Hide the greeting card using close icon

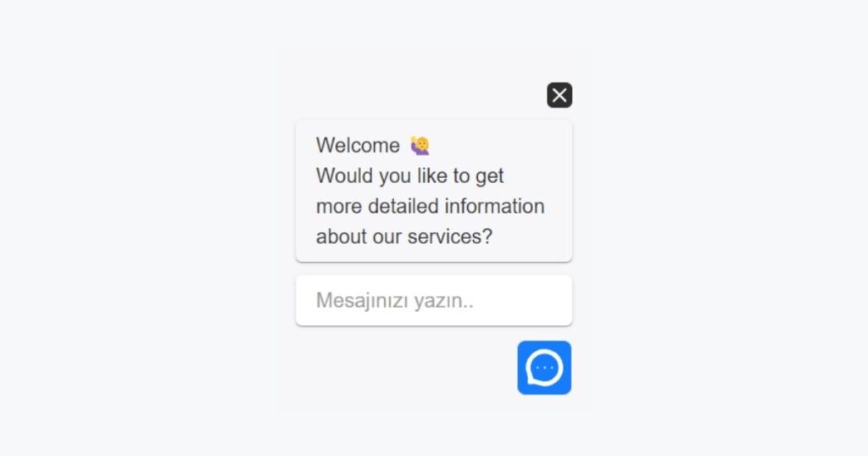[x=559, y=95]
